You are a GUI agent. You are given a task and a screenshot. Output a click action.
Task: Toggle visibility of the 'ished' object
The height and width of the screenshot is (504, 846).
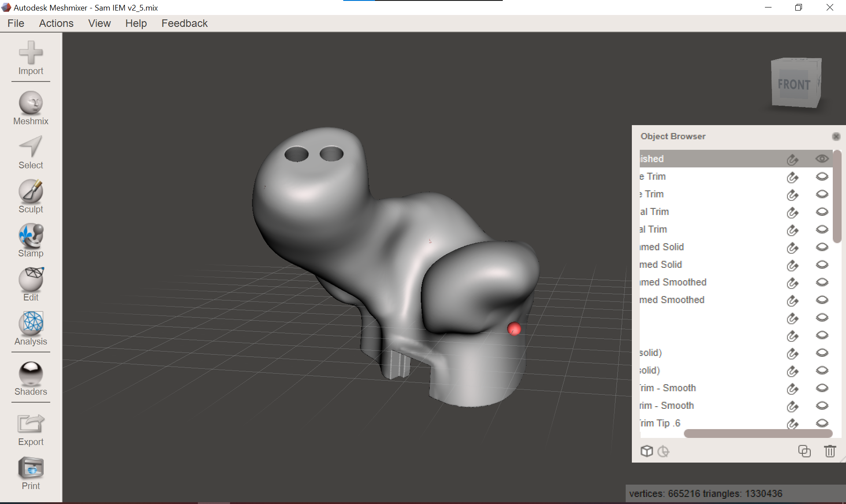click(x=822, y=159)
